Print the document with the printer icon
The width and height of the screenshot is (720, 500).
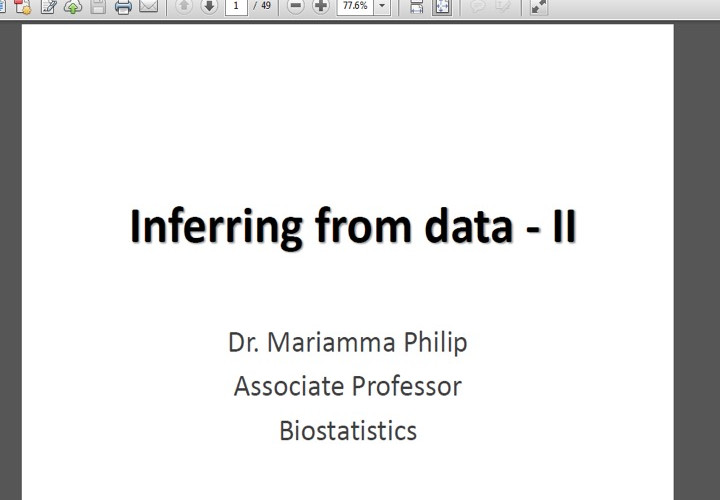click(x=123, y=6)
